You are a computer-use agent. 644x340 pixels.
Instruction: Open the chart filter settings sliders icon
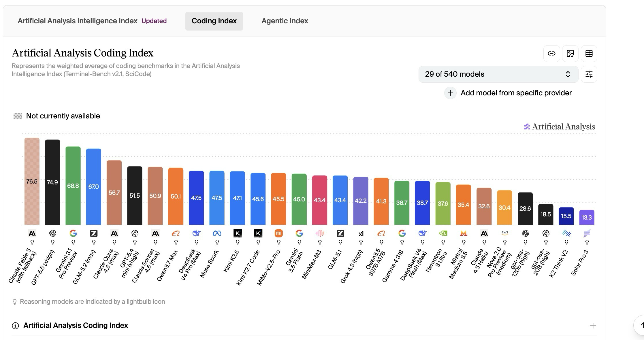pyautogui.click(x=589, y=74)
